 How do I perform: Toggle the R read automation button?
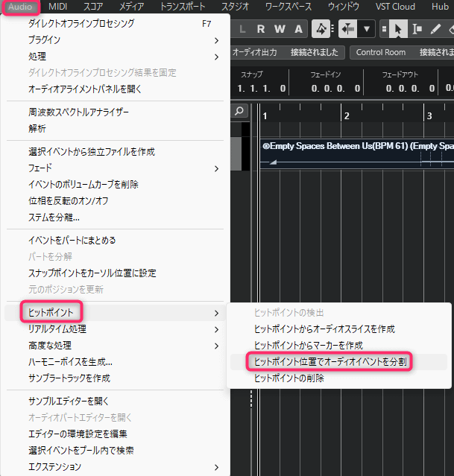(263, 29)
